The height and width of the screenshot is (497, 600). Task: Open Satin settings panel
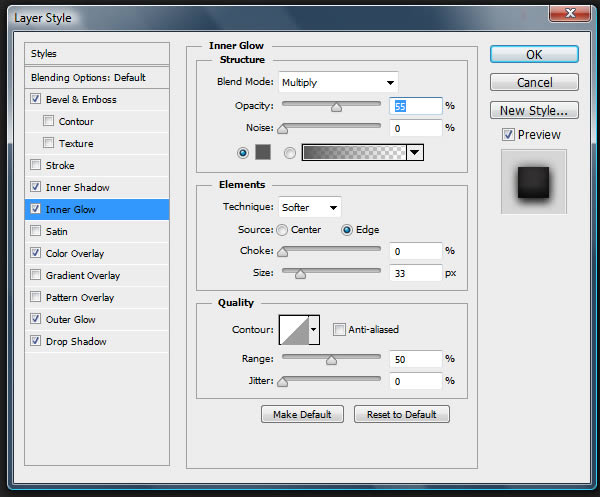pyautogui.click(x=57, y=231)
